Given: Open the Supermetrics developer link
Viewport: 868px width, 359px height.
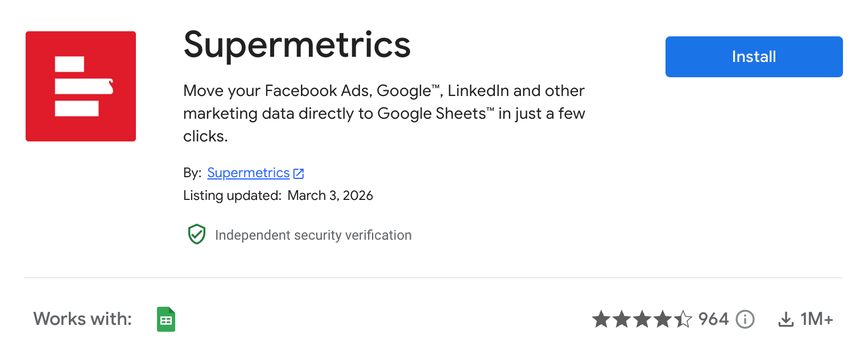Looking at the screenshot, I should coord(249,173).
